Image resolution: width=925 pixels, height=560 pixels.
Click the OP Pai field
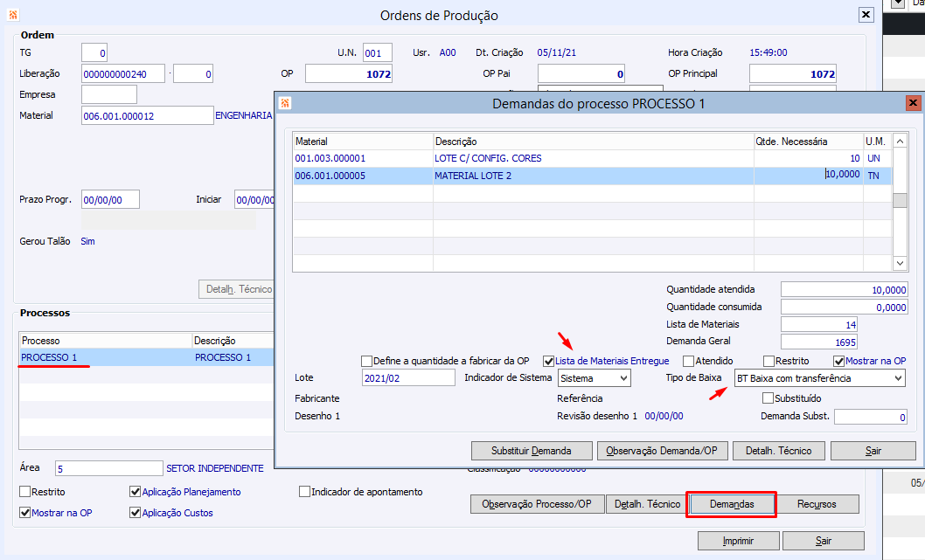(x=581, y=73)
